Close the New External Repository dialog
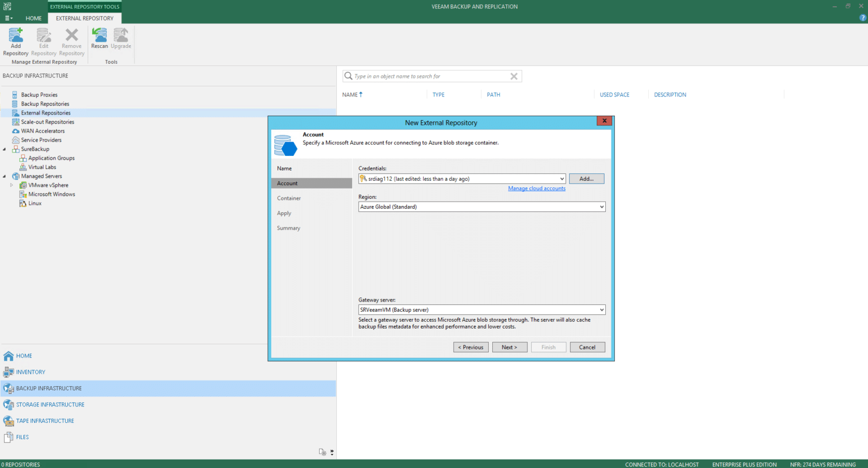Image resolution: width=868 pixels, height=468 pixels. 605,121
